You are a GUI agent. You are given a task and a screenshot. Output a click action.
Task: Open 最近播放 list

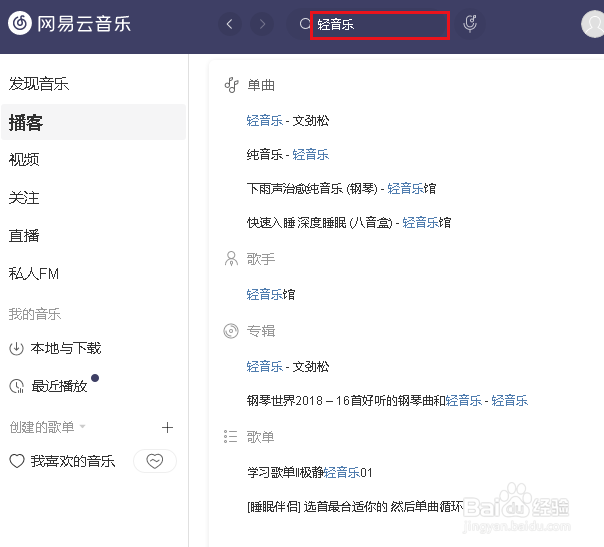coord(59,386)
